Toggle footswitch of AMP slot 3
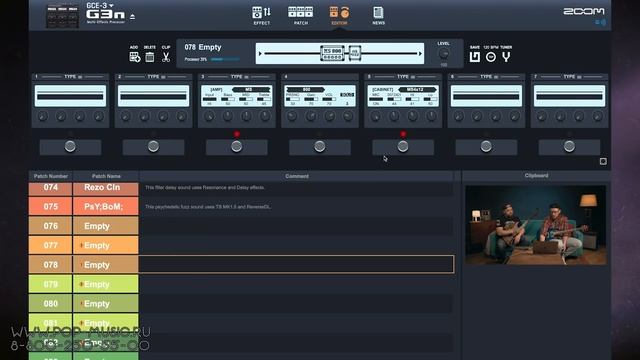This screenshot has width=640, height=360. click(x=237, y=147)
